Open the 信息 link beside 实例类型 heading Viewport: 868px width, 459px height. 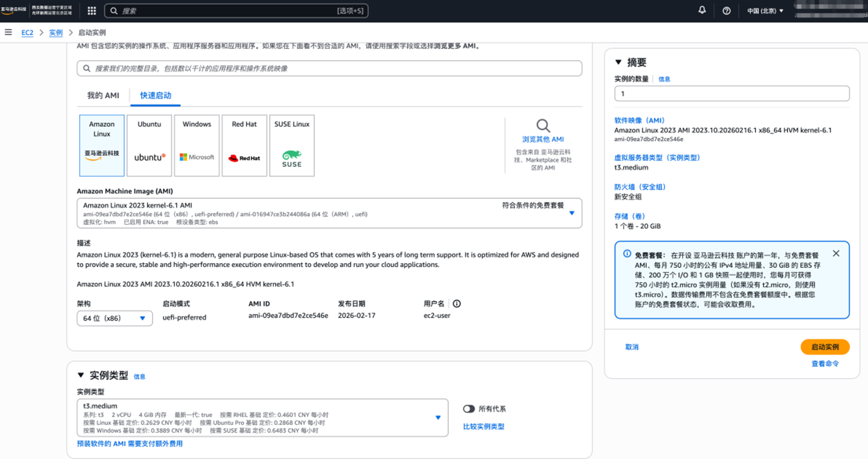(x=140, y=376)
